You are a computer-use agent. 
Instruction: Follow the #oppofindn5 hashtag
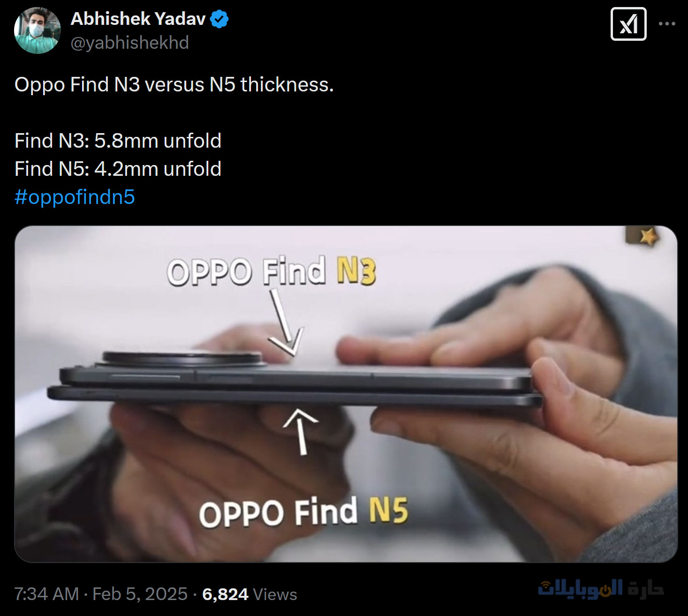(75, 197)
